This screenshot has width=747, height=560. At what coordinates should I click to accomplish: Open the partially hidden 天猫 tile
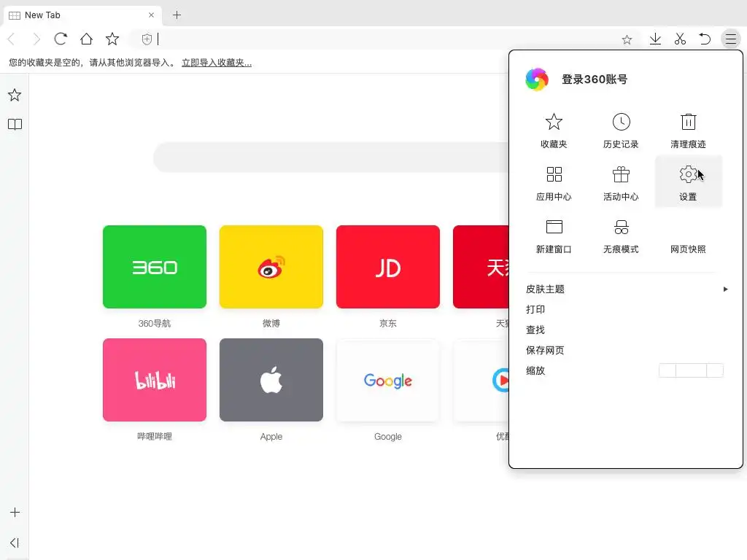click(x=481, y=267)
